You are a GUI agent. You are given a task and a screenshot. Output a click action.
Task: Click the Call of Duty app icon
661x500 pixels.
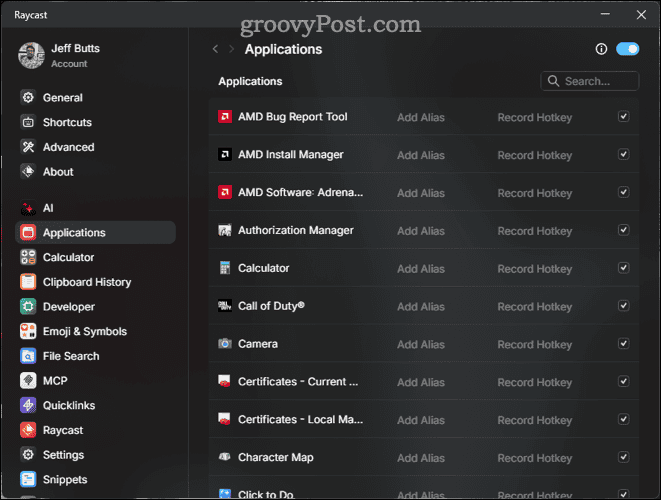pyautogui.click(x=225, y=306)
